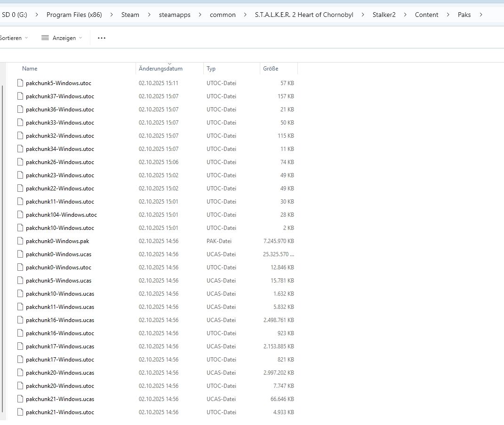Click file icon of pakchunk17-Windows.ucas

click(x=20, y=346)
